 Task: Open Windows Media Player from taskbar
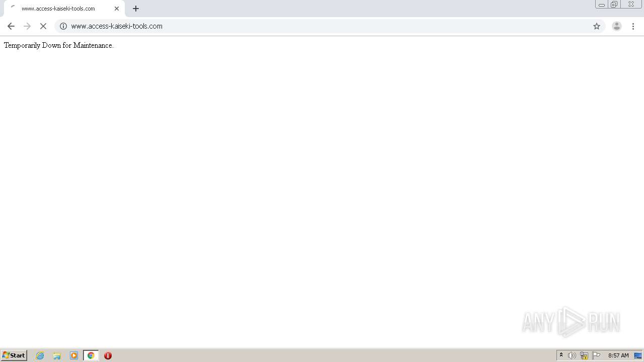[x=74, y=355]
